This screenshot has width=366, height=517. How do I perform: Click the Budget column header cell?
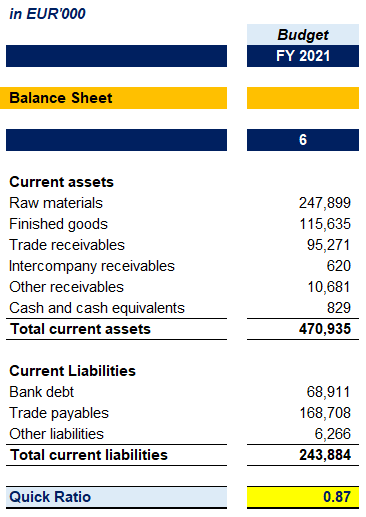[x=303, y=34]
